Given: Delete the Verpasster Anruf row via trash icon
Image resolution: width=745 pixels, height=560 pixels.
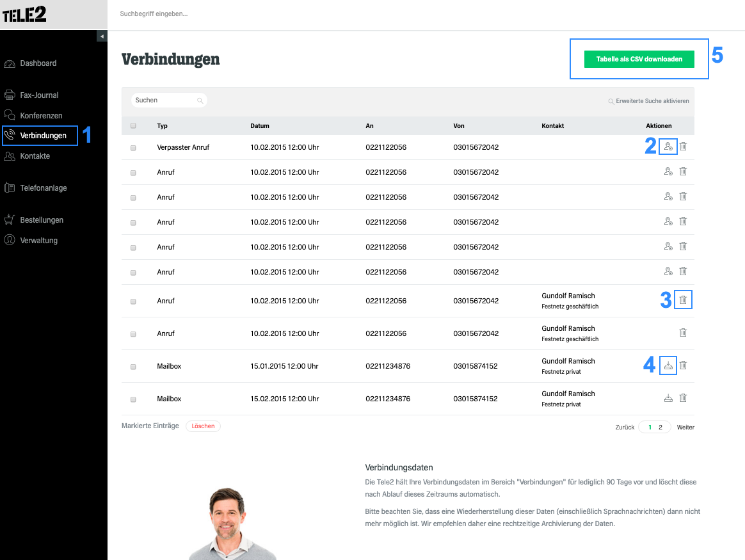Looking at the screenshot, I should pos(683,147).
